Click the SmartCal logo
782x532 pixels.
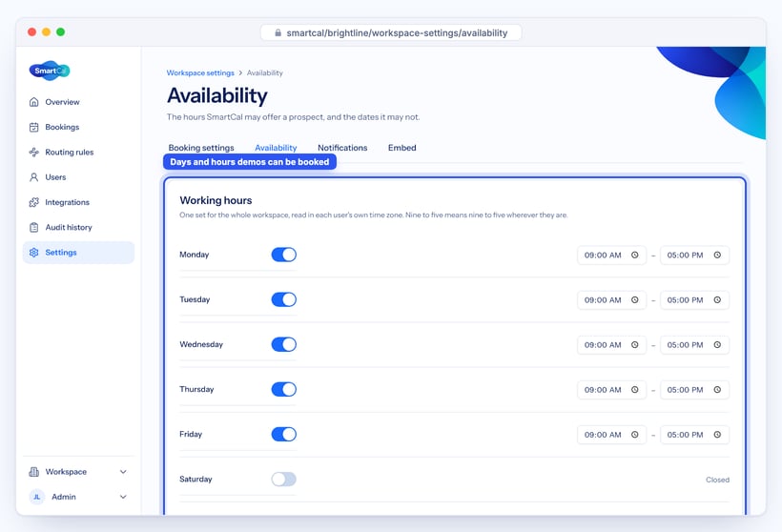(x=50, y=71)
